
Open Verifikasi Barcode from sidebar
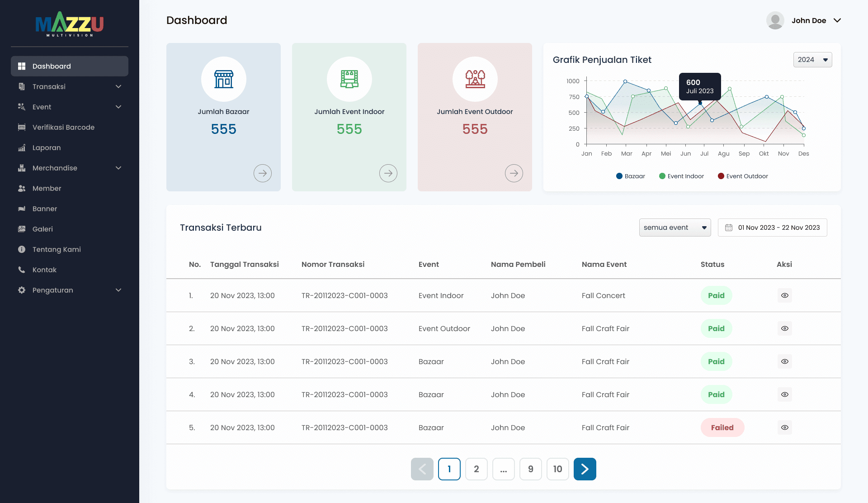pos(63,127)
